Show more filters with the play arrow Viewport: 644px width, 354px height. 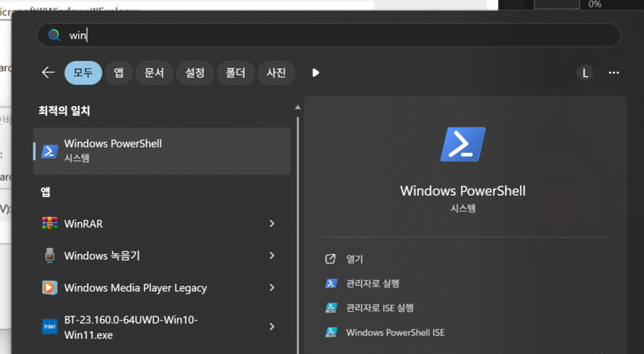click(316, 73)
